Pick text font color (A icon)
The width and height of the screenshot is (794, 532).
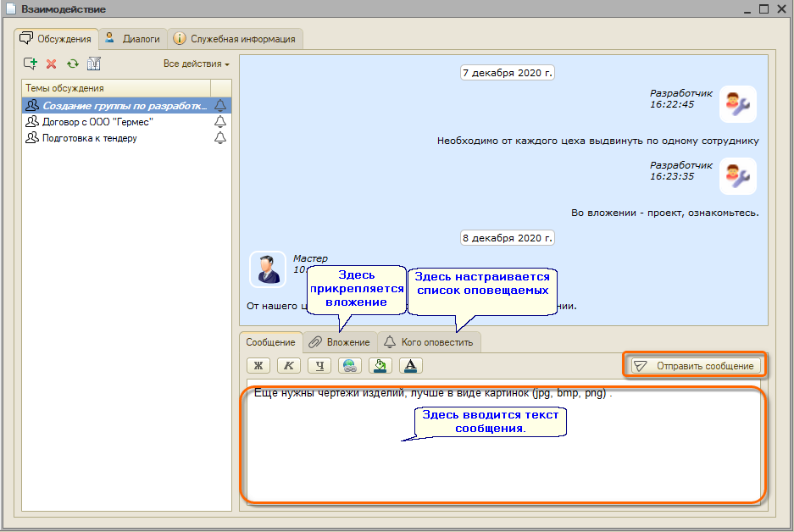pos(410,366)
